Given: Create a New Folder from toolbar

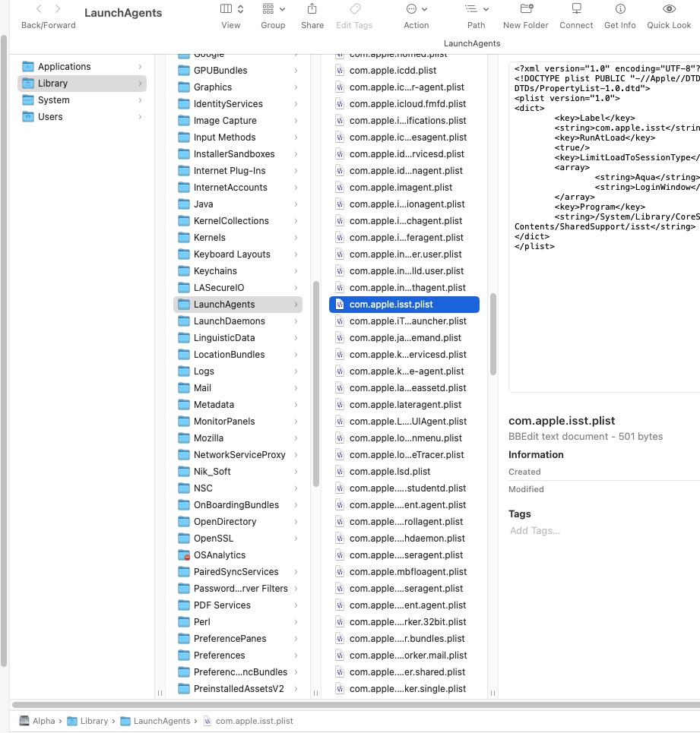Looking at the screenshot, I should pos(527,9).
